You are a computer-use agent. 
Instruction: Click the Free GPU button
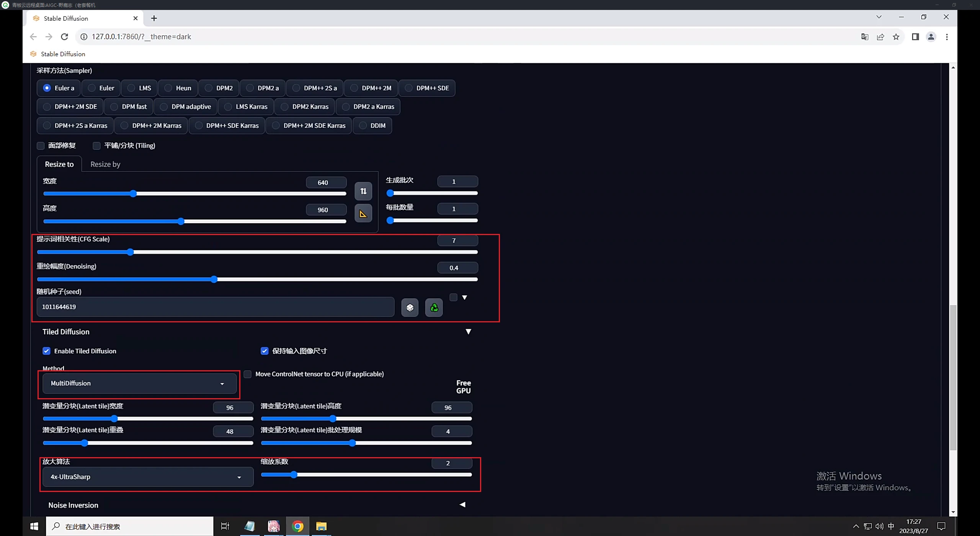pos(463,387)
